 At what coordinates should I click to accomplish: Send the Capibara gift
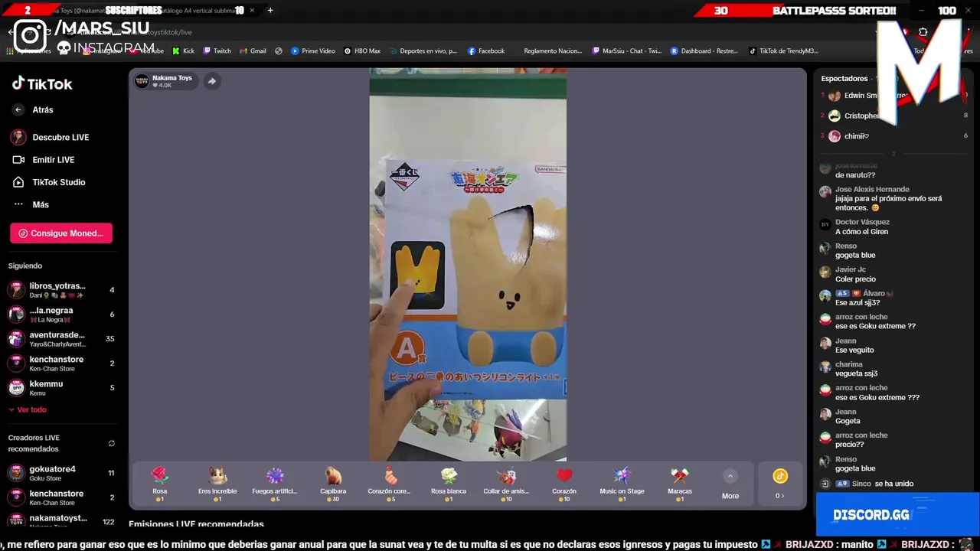[333, 484]
